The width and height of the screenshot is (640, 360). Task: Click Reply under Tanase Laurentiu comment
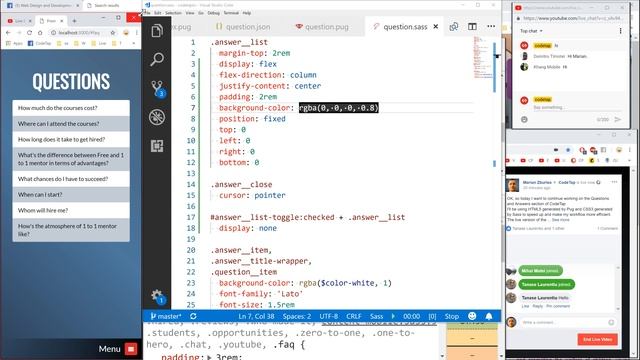(538, 306)
